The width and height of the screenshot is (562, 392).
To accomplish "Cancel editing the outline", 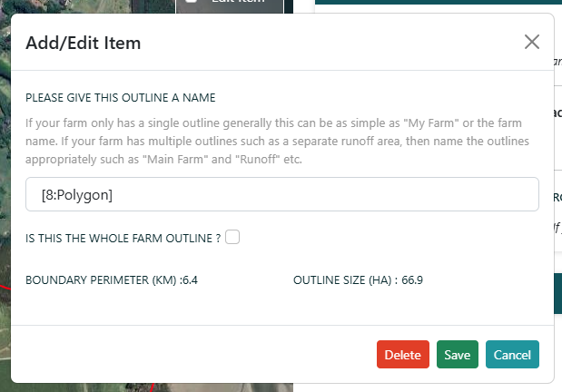I will pyautogui.click(x=512, y=355).
